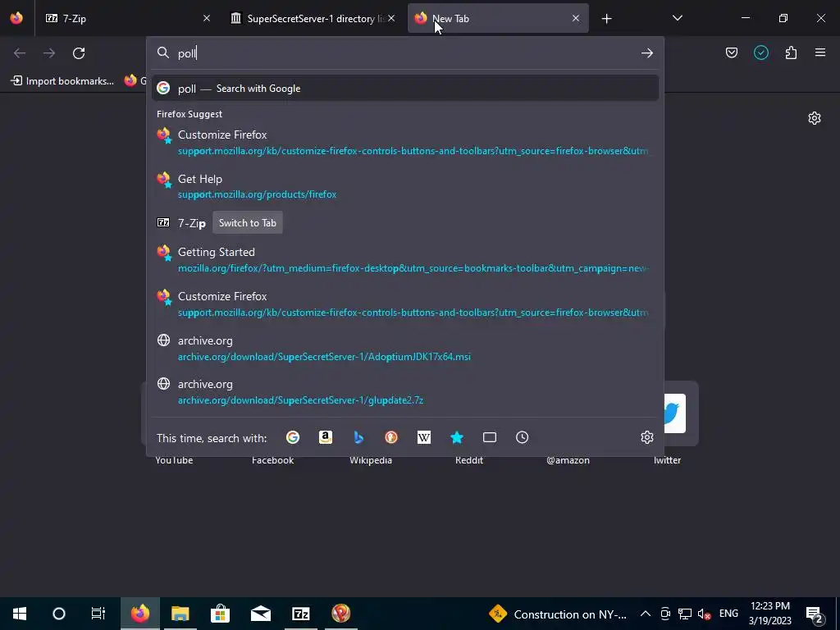Reload the current page

pos(79,52)
